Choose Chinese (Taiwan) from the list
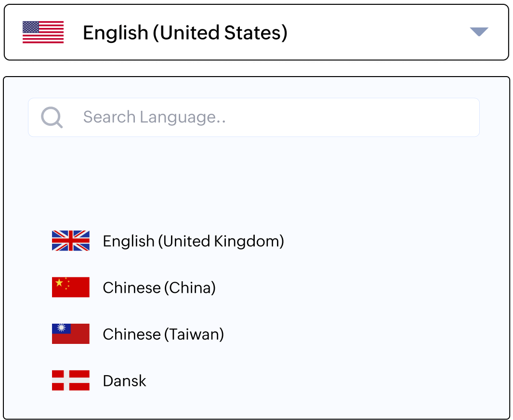 pyautogui.click(x=162, y=334)
